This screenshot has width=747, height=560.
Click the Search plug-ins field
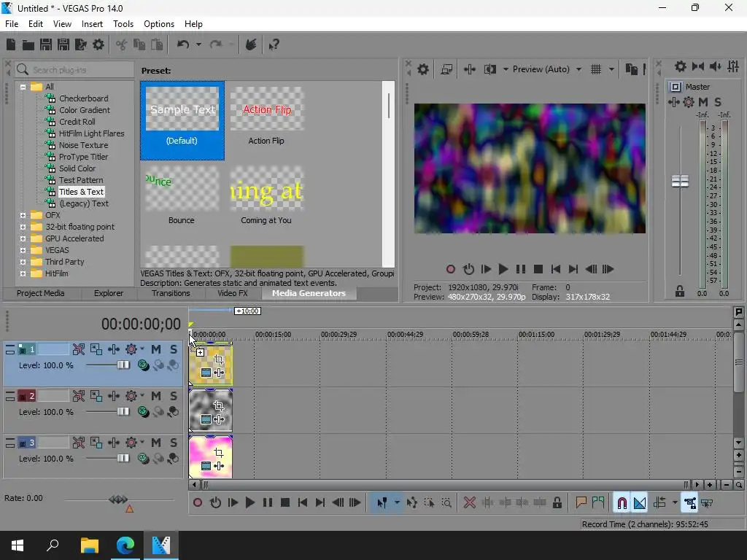75,70
